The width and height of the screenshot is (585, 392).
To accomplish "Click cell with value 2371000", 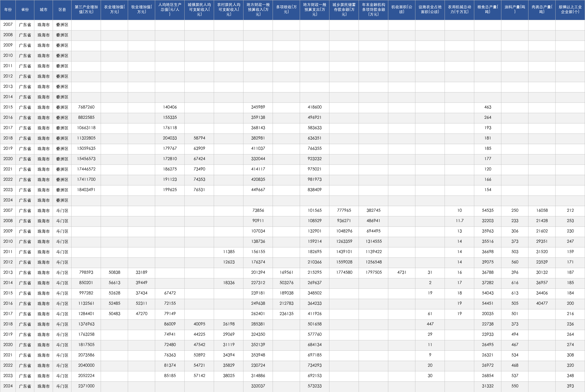I will click(x=86, y=386).
